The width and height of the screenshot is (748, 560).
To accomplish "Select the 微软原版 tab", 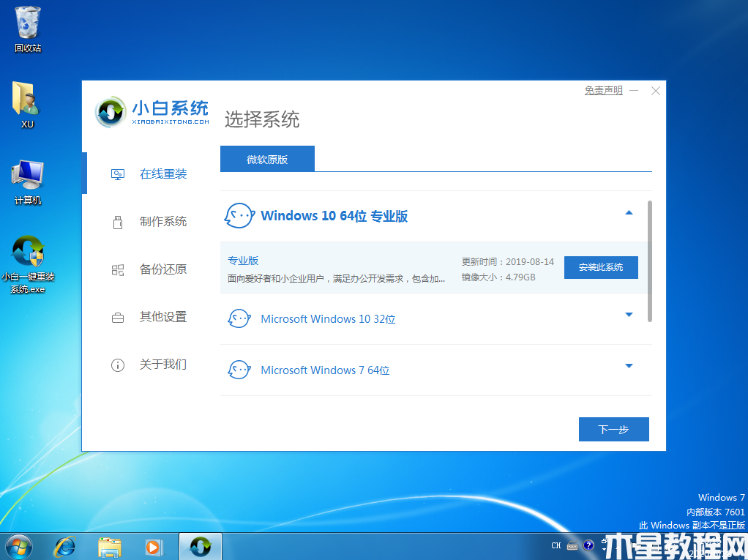I will click(267, 159).
